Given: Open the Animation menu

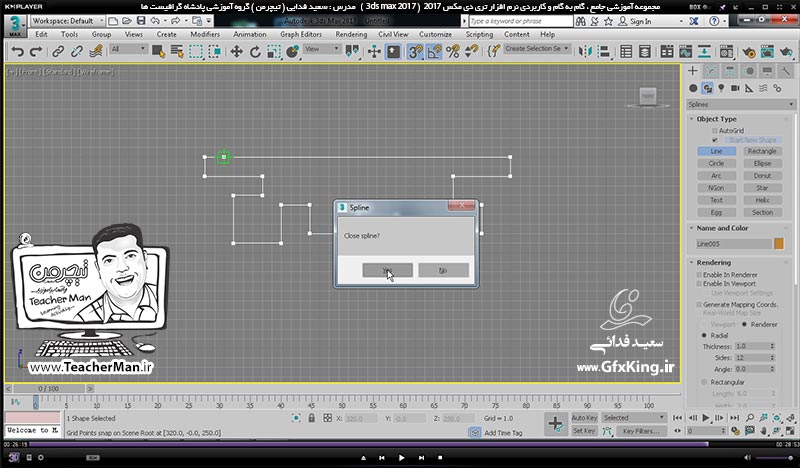Looking at the screenshot, I should click(249, 34).
